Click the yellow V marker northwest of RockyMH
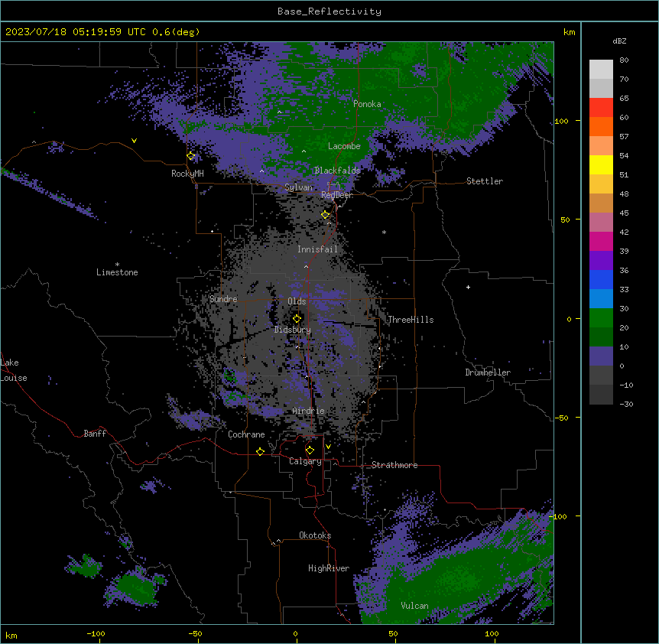The height and width of the screenshot is (644, 659). tap(134, 141)
